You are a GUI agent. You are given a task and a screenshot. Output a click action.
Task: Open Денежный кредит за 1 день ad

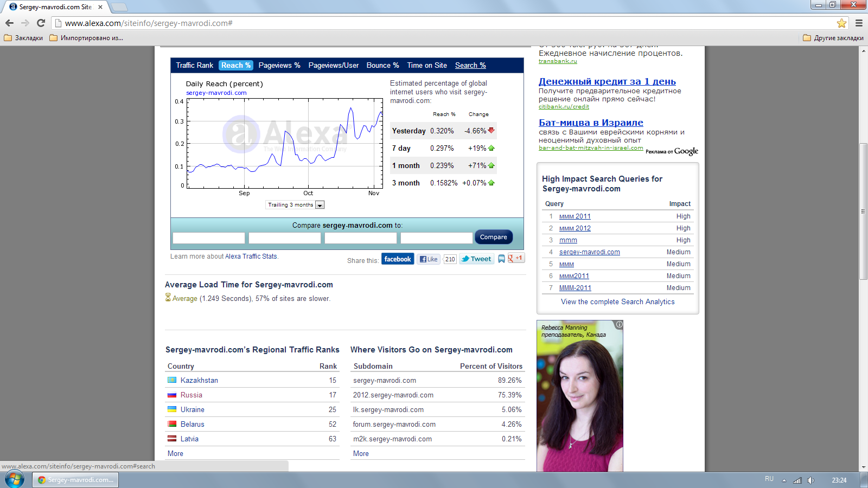click(607, 81)
